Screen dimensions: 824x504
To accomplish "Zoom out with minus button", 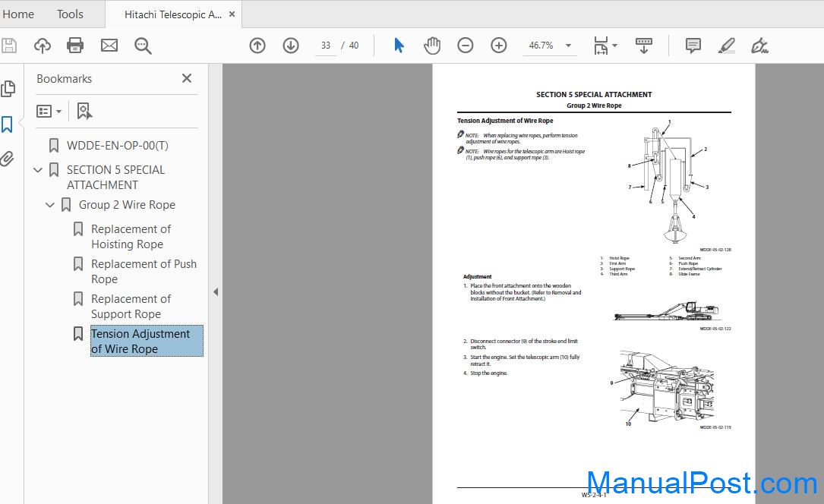I will click(465, 46).
